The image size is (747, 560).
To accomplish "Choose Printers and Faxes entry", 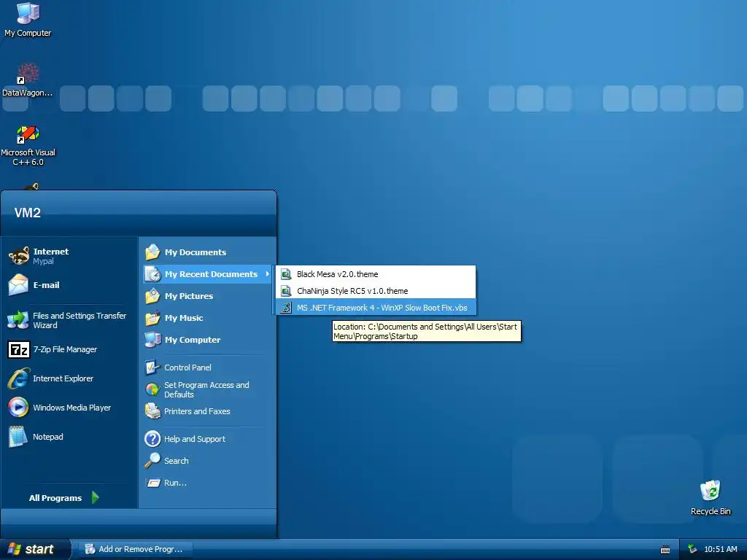I will click(x=207, y=411).
